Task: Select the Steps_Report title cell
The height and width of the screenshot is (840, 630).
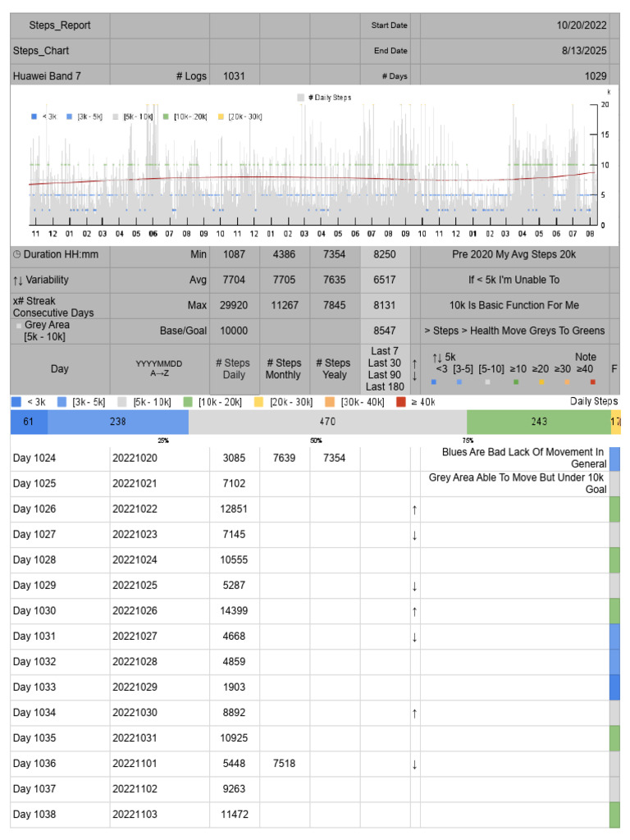Action: pos(60,25)
